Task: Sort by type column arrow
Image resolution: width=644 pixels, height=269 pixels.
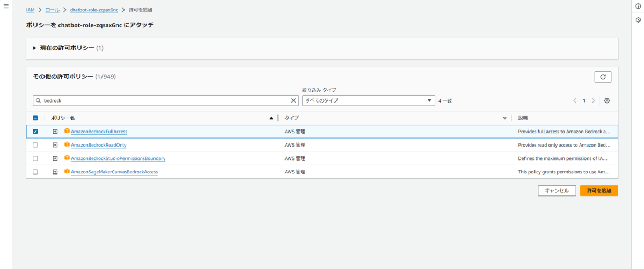Action: 504,118
